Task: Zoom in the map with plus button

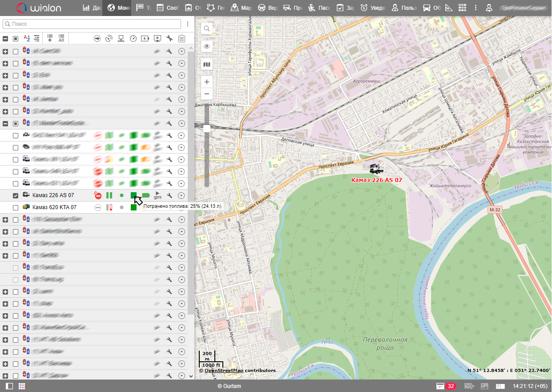Action: point(207,82)
